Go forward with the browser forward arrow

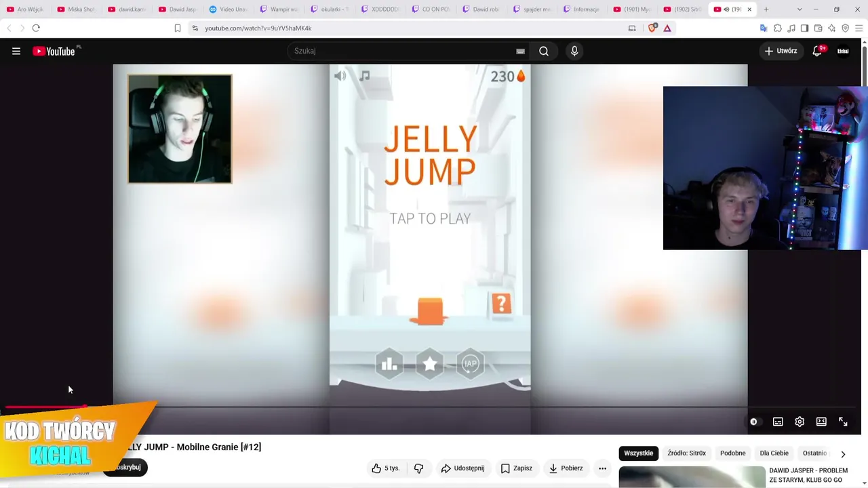click(x=22, y=28)
